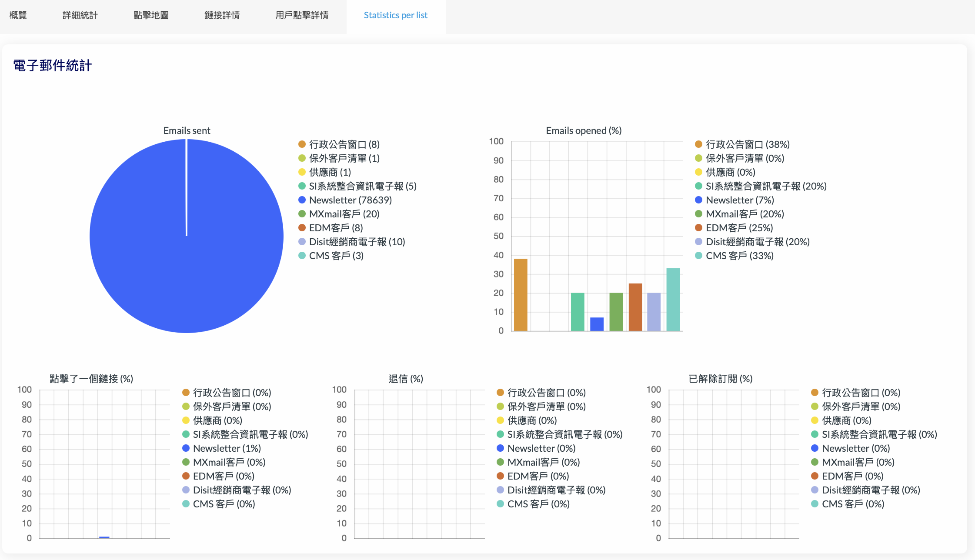Screen dimensions: 975x560
Task: Switch to the 詳細統計 tab
Action: [80, 16]
